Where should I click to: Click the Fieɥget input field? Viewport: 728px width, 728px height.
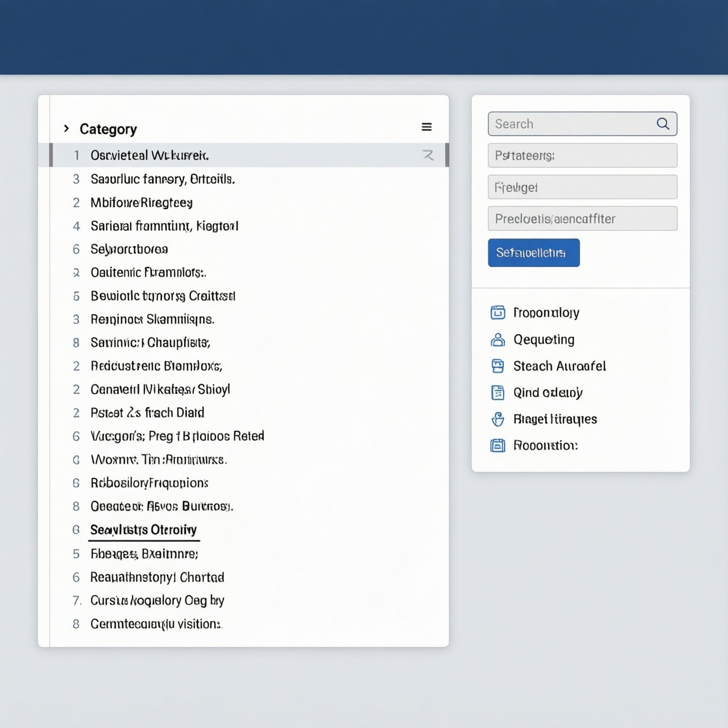(582, 187)
